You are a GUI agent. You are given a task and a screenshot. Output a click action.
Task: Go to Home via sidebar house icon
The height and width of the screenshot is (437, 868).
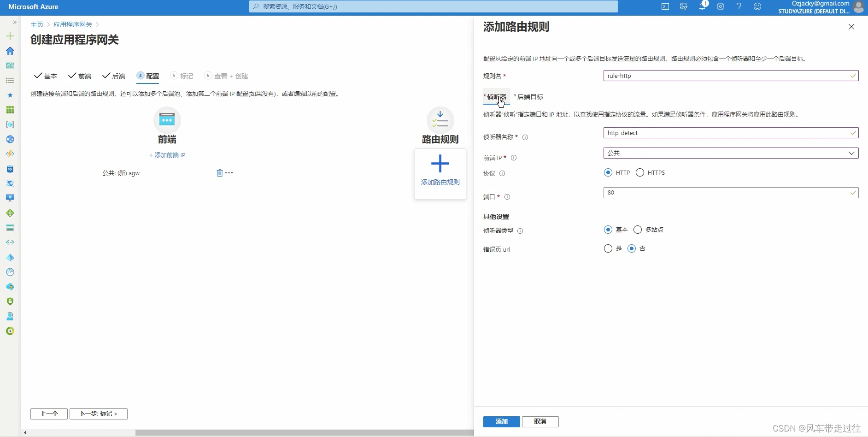(10, 51)
